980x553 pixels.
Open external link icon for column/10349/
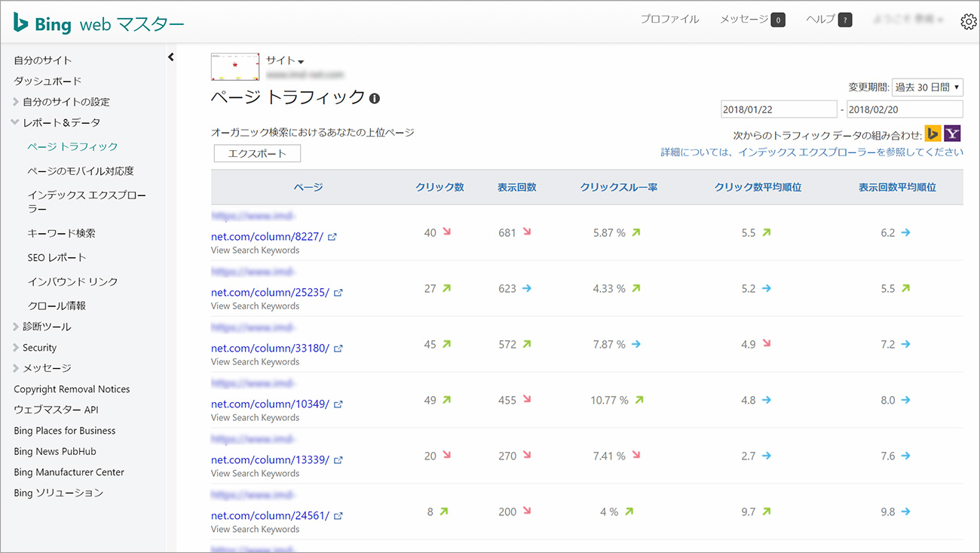(338, 404)
